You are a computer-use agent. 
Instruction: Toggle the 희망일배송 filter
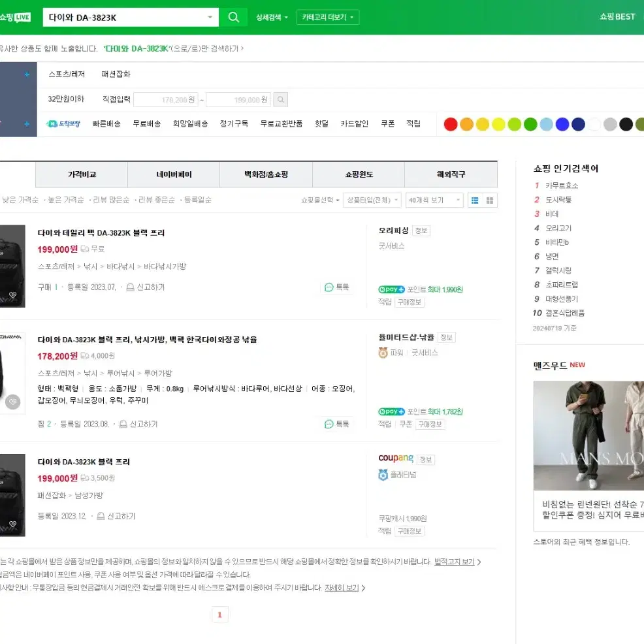click(190, 123)
